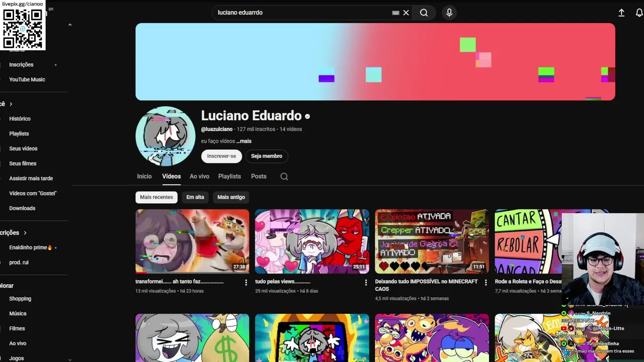Filter videos by 'Em alta' chip
The width and height of the screenshot is (644, 362).
pyautogui.click(x=195, y=197)
